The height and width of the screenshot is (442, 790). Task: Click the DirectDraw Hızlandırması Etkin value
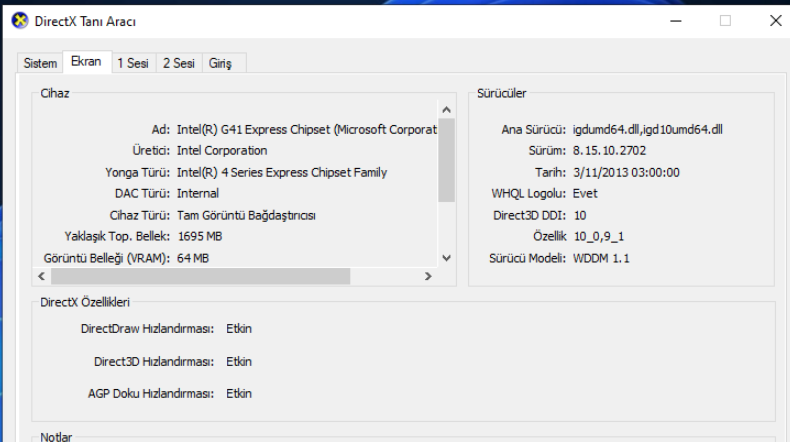(x=239, y=329)
